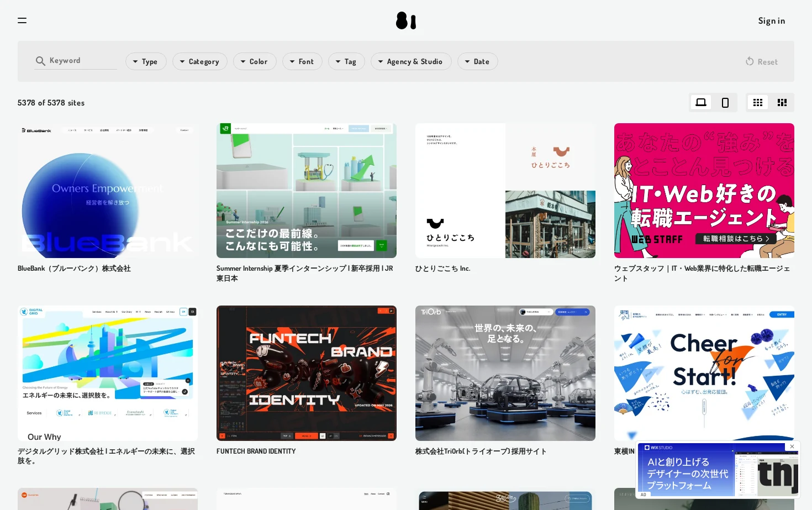
Task: Close the Wix Studio ad
Action: pyautogui.click(x=792, y=446)
